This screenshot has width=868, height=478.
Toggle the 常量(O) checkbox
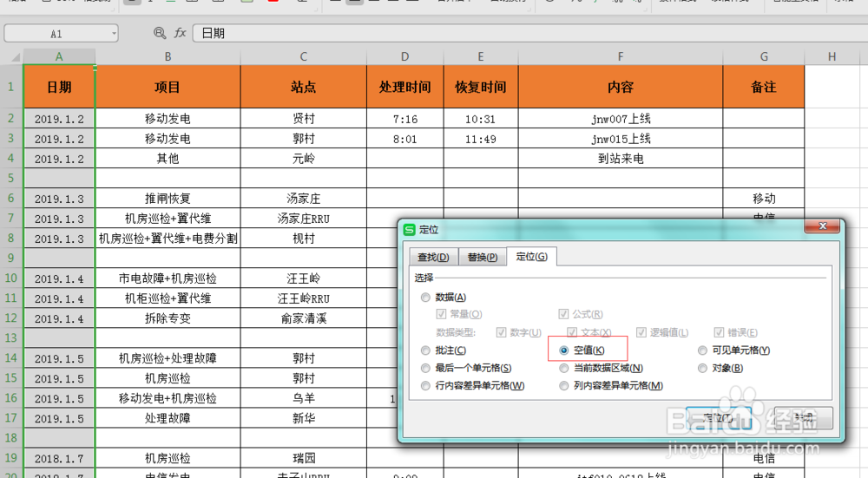pyautogui.click(x=441, y=314)
